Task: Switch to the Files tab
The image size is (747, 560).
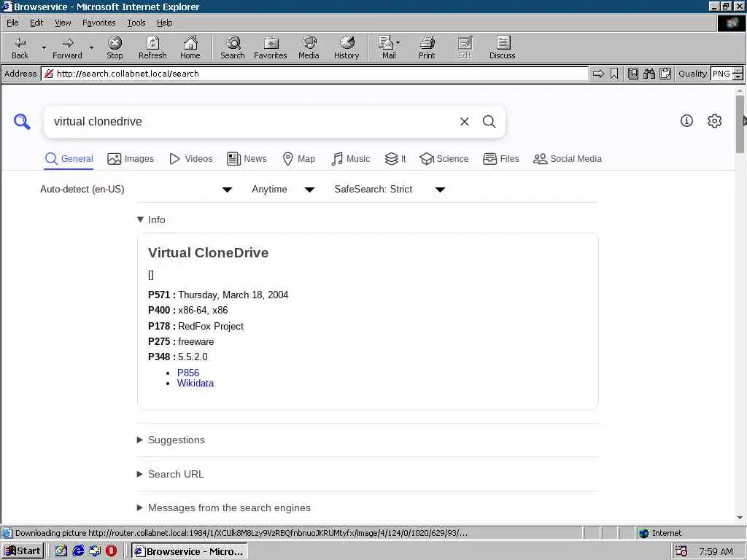Action: point(500,158)
